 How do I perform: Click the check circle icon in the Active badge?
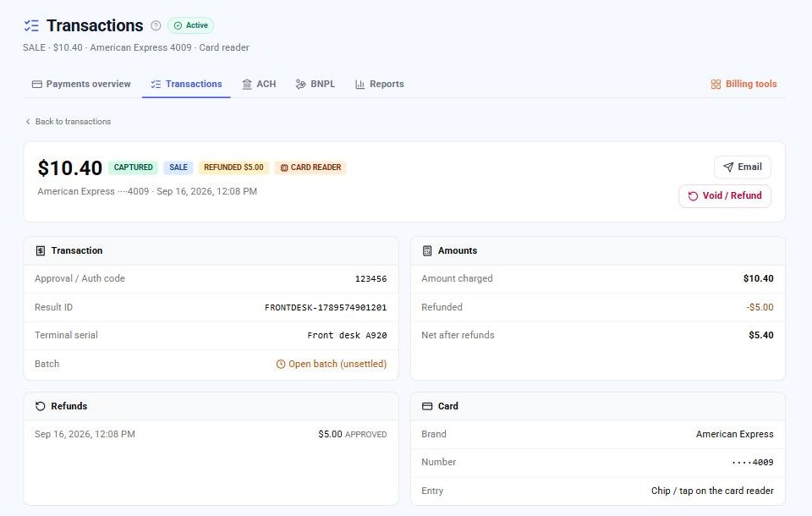[x=178, y=25]
